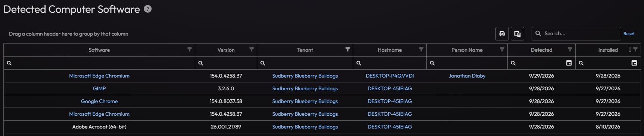Open the column chooser icon
644x136 pixels.
click(x=517, y=34)
